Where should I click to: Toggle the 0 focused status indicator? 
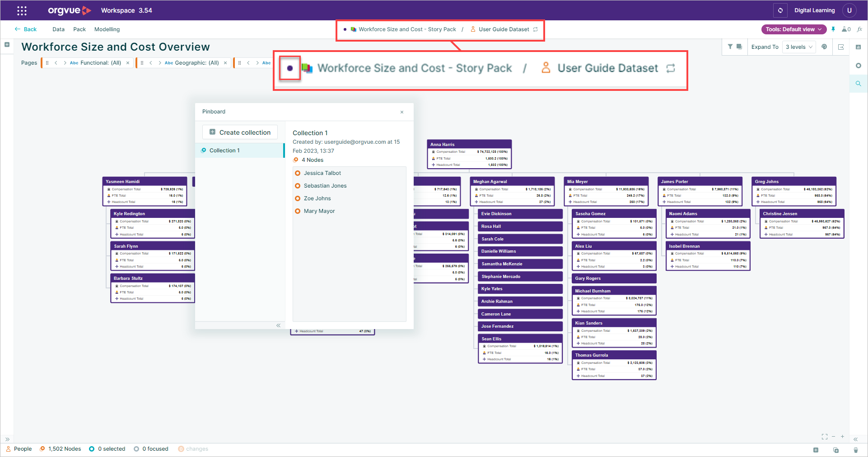151,449
